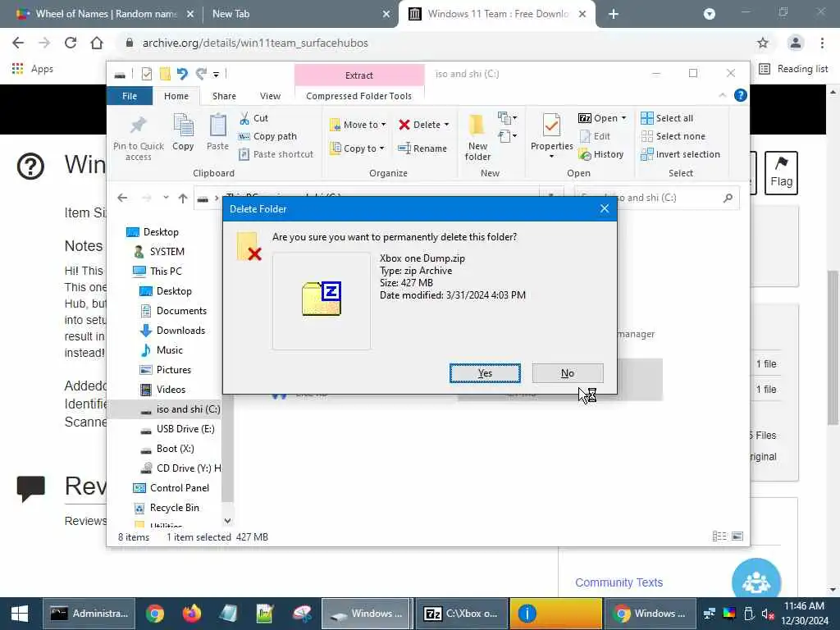Expand the Properties dropdown arrow

click(552, 157)
